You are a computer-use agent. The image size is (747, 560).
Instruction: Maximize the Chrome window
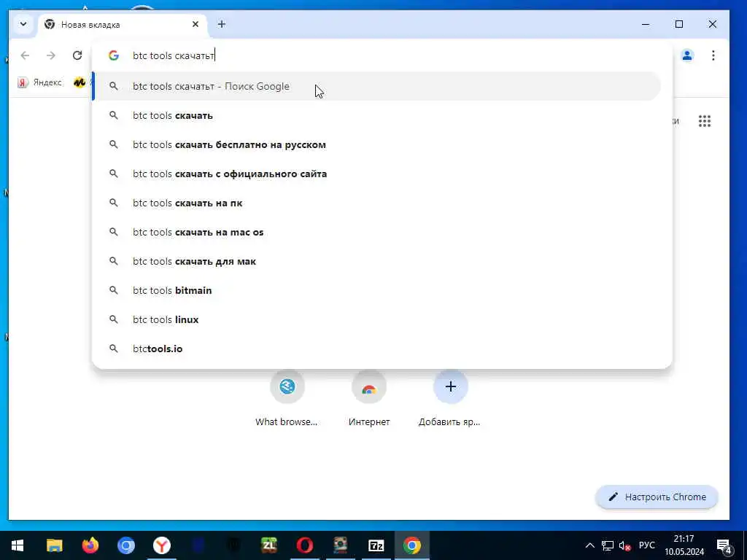(x=679, y=24)
